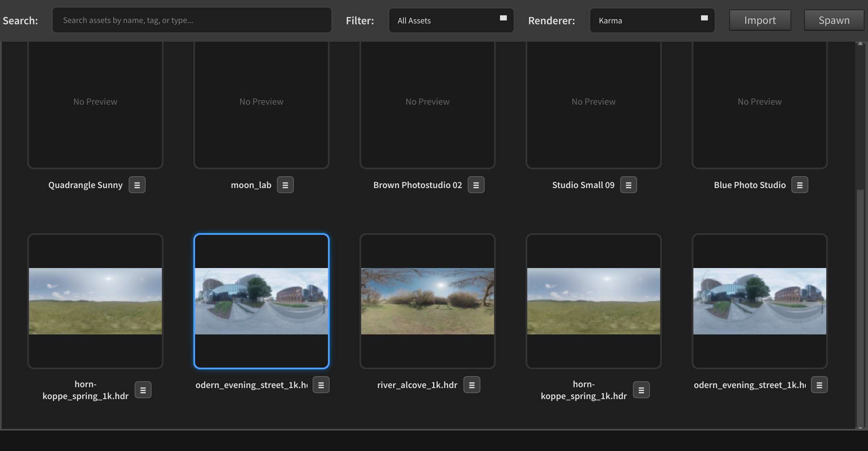Open the river_alcove_1k.hdr options menu
The image size is (868, 451).
click(472, 384)
